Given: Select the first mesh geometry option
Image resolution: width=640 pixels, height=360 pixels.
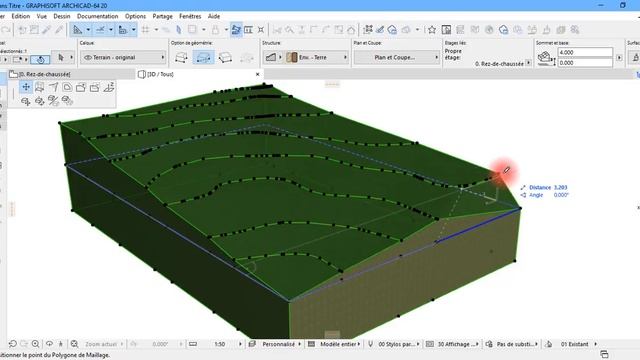Looking at the screenshot, I should click(x=181, y=58).
